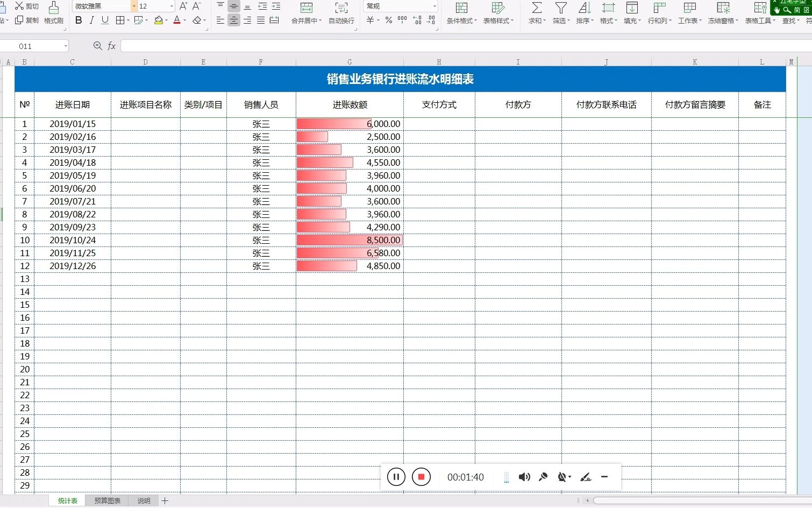Switch to the 统计表 sheet tab
The image size is (812, 508).
68,501
